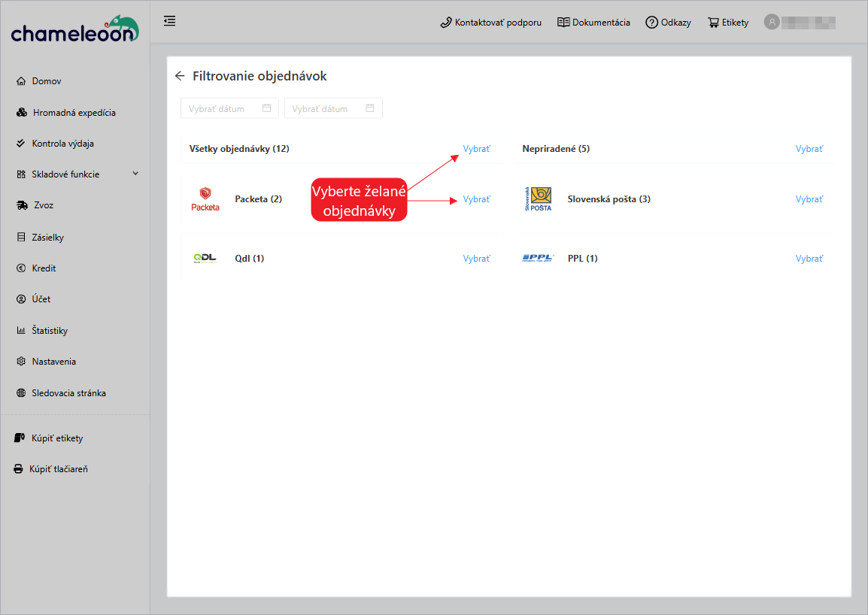This screenshot has width=868, height=615.
Task: Open the first Vybrať dátum date picker
Action: [x=229, y=108]
